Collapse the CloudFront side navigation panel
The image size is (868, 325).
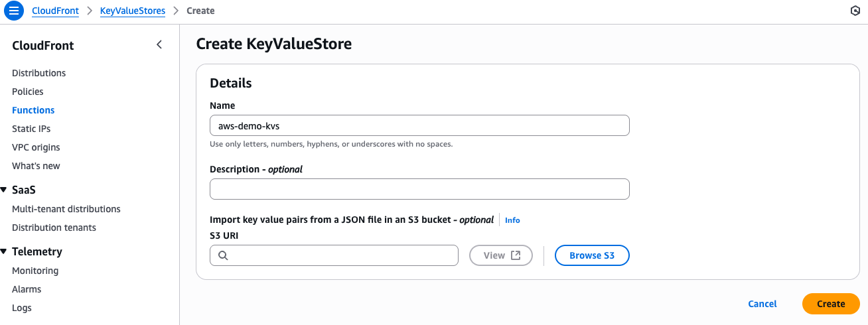coord(159,45)
